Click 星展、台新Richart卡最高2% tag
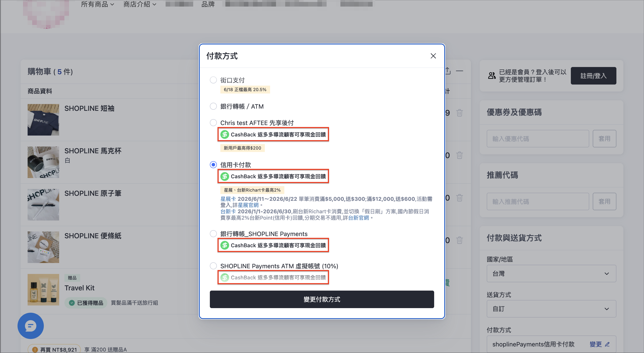This screenshot has width=644, height=353. click(x=252, y=190)
